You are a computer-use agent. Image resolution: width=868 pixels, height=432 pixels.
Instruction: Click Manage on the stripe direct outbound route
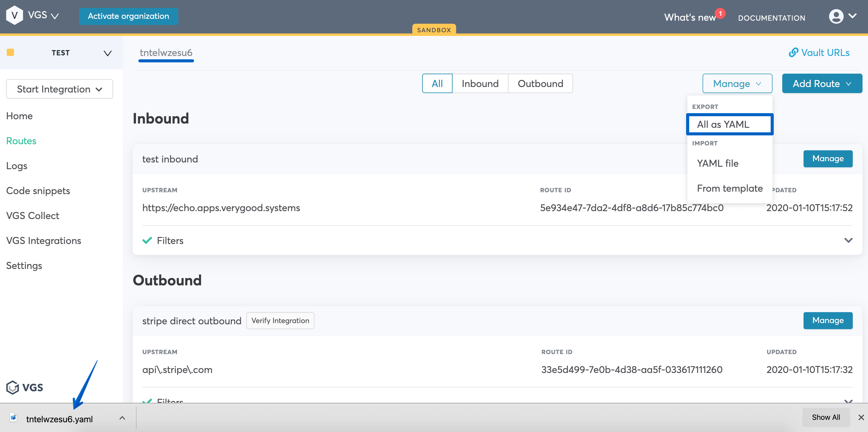(x=828, y=320)
